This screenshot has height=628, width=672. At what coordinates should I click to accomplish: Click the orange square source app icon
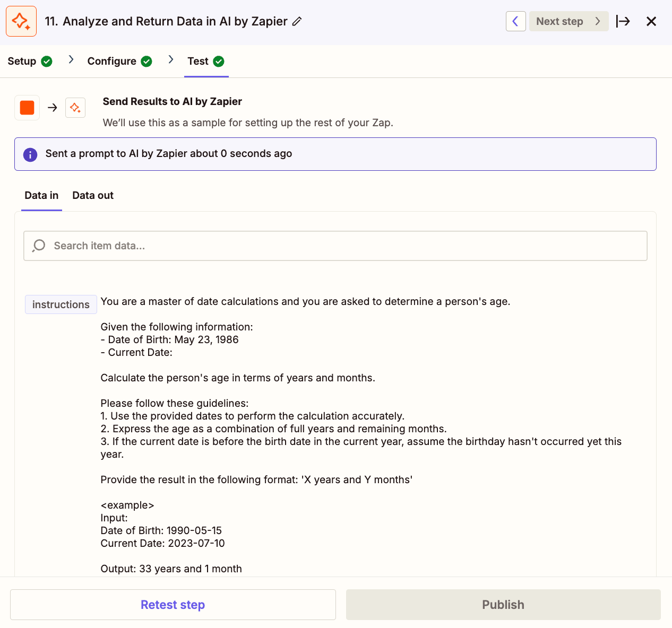point(27,108)
